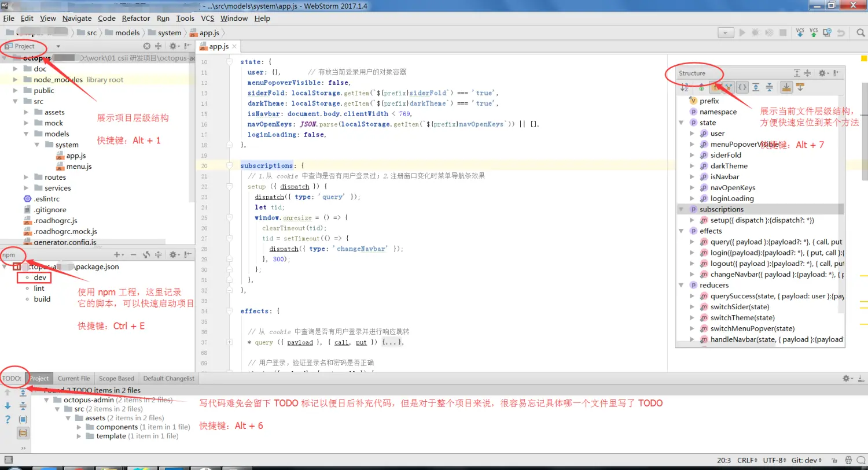868x470 pixels.
Task: Click Expand All icon in TODO panel
Action: [23, 393]
